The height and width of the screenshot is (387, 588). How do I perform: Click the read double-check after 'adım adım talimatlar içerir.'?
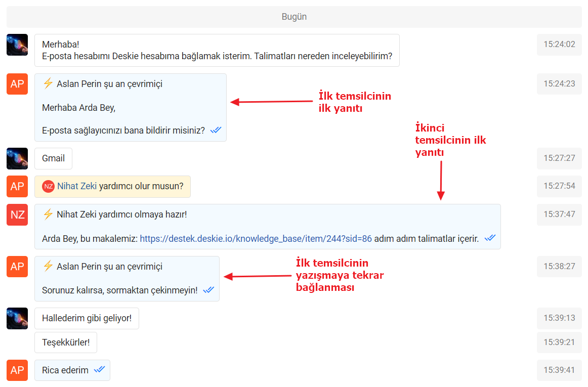pos(490,238)
